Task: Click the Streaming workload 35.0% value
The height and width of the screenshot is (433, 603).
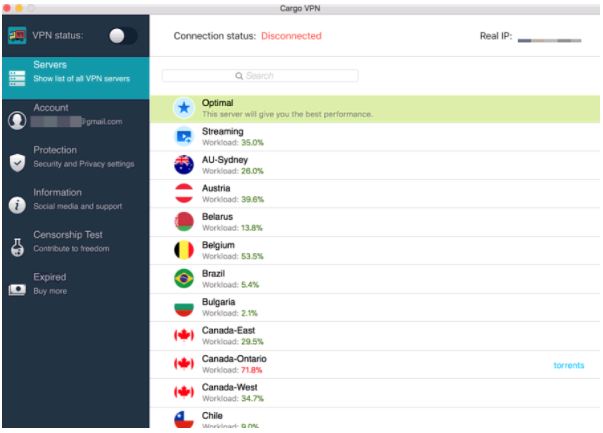Action: pos(252,143)
